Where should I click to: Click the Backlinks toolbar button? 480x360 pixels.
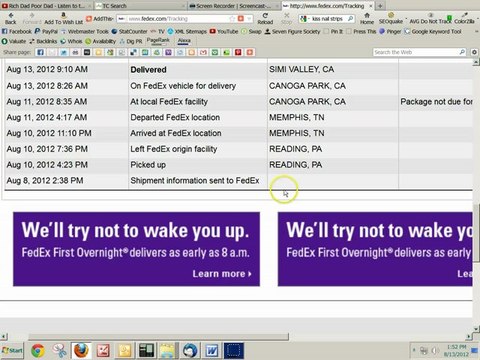43,41
